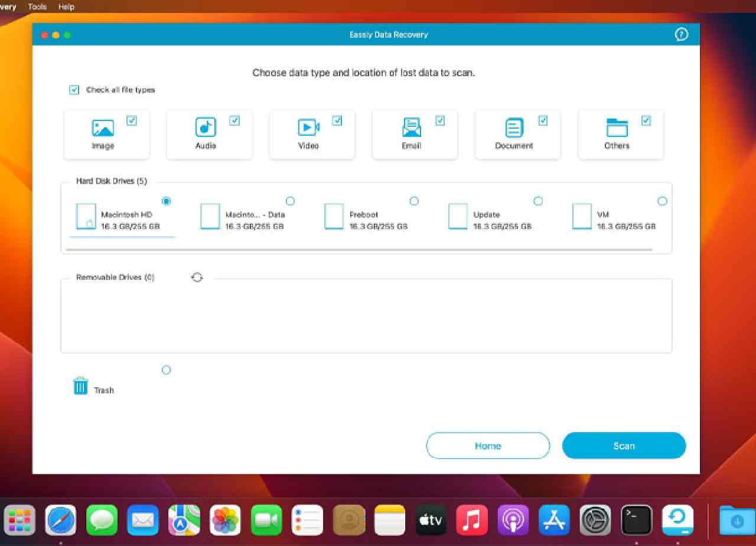This screenshot has height=546, width=756.
Task: Open the Downloads folder in dock
Action: [x=737, y=521]
